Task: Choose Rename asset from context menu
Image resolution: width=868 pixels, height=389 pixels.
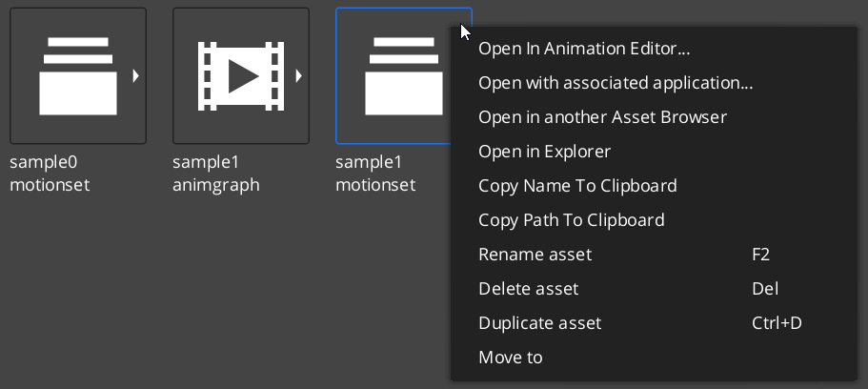Action: (535, 255)
